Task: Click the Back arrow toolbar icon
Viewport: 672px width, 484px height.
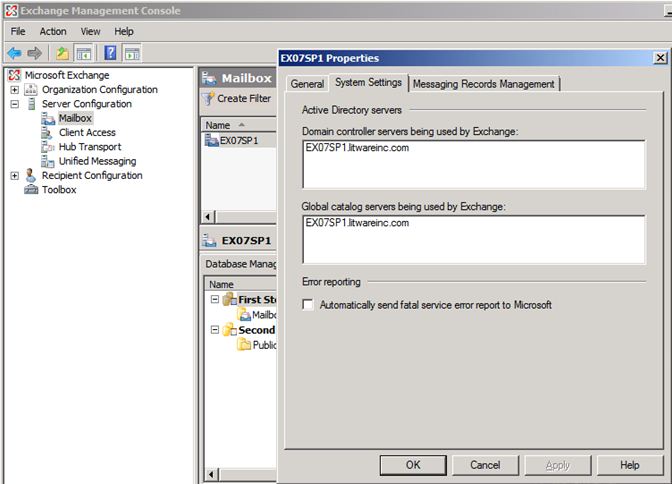Action: [14, 53]
